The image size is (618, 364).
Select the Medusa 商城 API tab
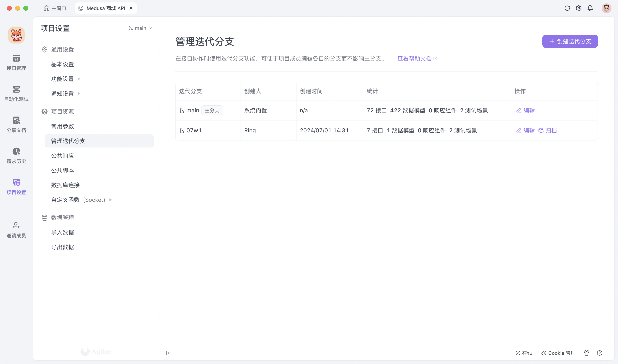click(x=105, y=8)
